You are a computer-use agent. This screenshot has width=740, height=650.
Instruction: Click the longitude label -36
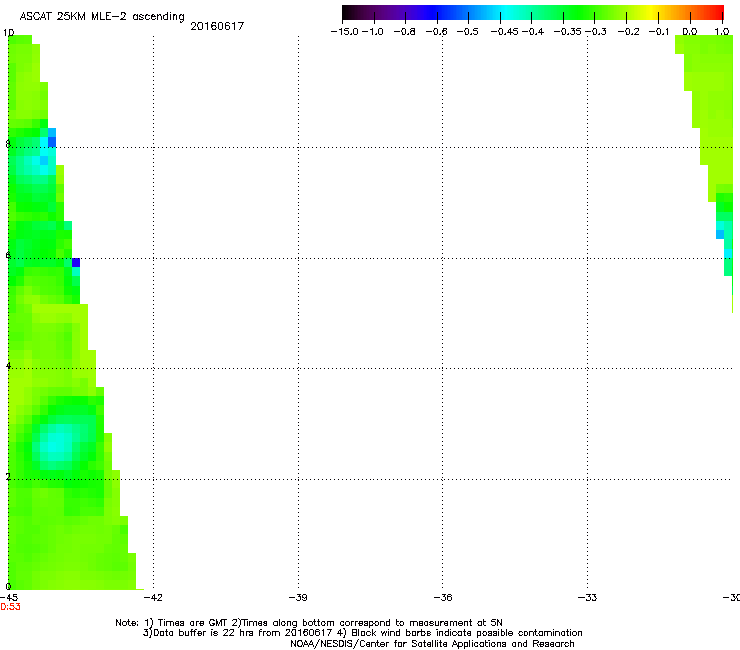(443, 598)
